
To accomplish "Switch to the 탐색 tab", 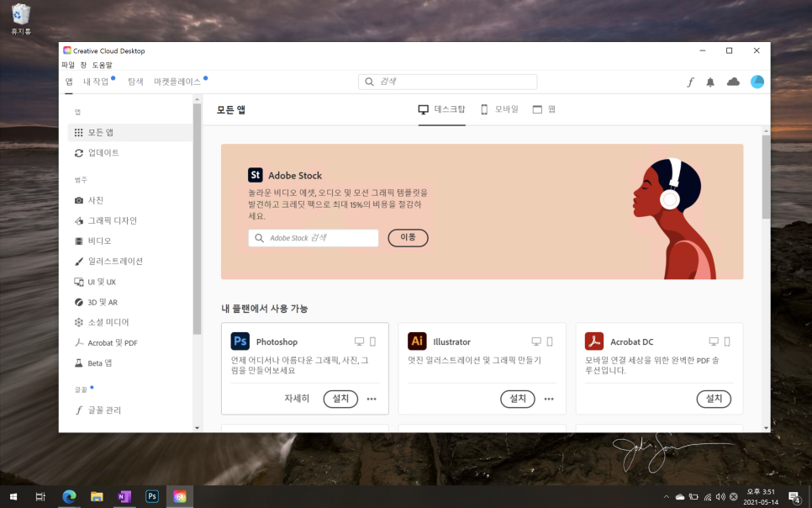I will pyautogui.click(x=135, y=82).
